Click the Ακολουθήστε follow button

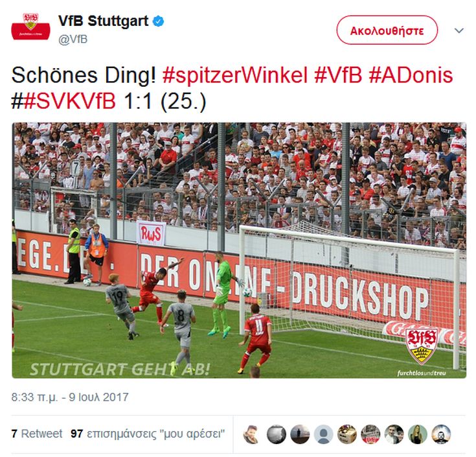pyautogui.click(x=387, y=30)
